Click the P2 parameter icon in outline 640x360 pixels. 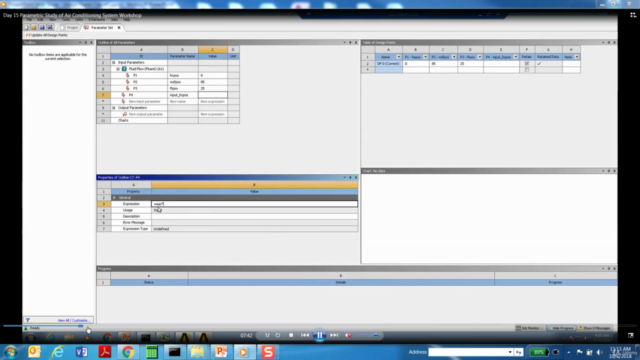click(x=128, y=82)
